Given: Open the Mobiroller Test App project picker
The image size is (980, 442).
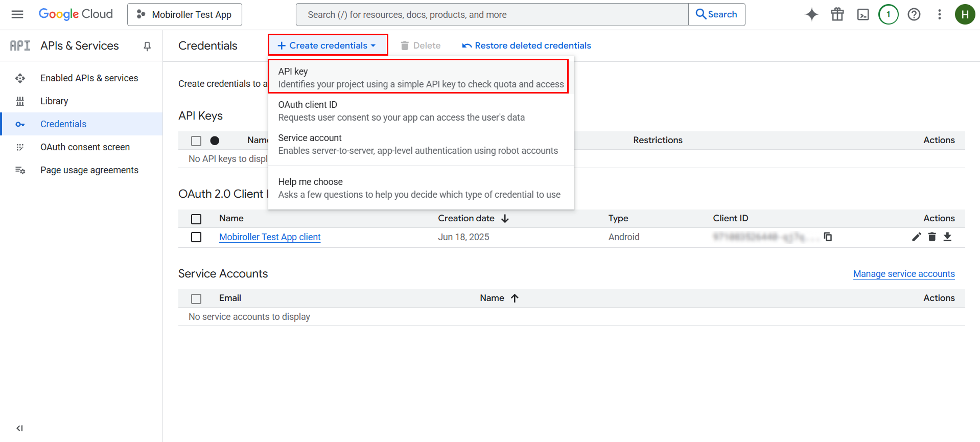Looking at the screenshot, I should 184,14.
